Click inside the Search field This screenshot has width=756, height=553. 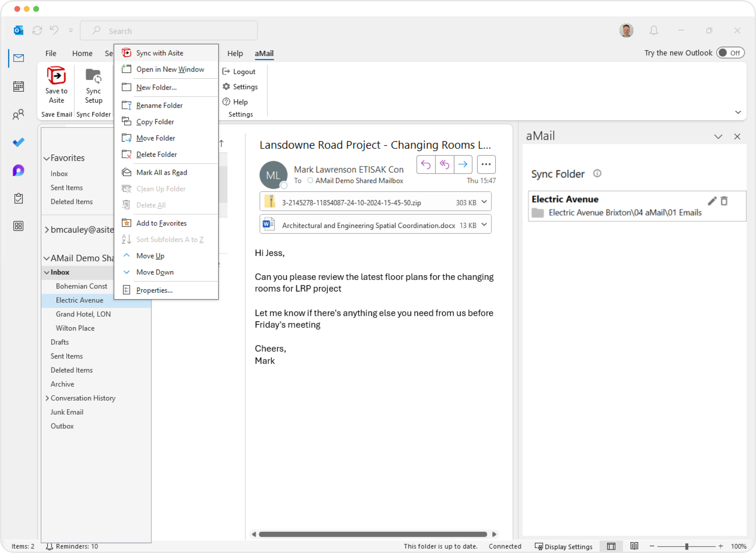pos(167,31)
